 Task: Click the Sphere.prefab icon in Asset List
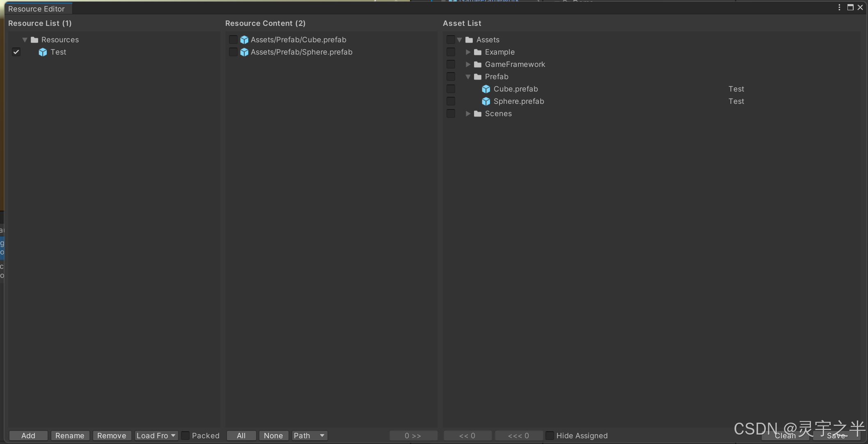(x=486, y=101)
